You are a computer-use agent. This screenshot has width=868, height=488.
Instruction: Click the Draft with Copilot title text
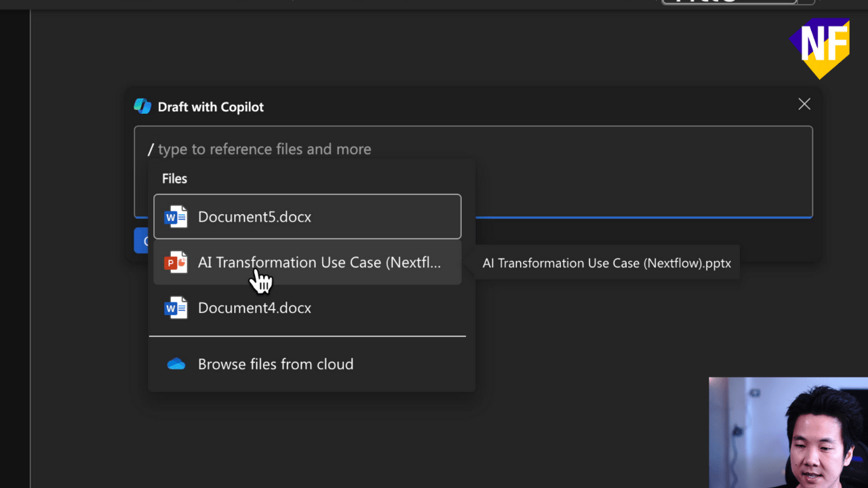click(210, 106)
